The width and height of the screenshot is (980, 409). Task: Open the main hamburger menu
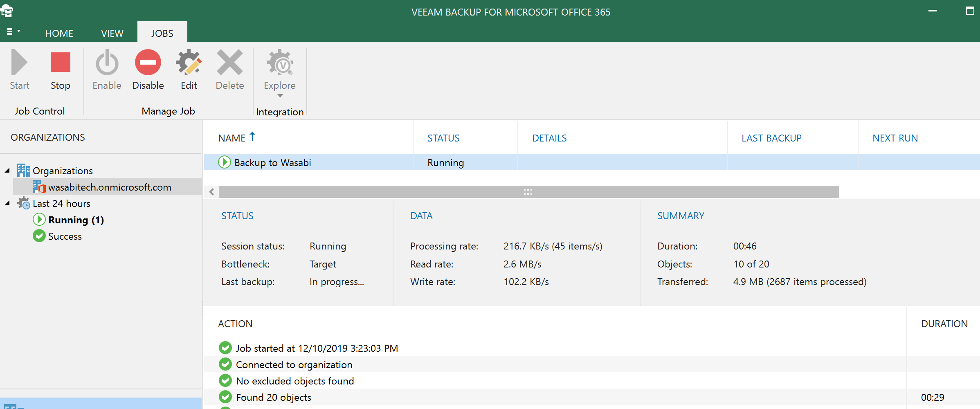(13, 31)
